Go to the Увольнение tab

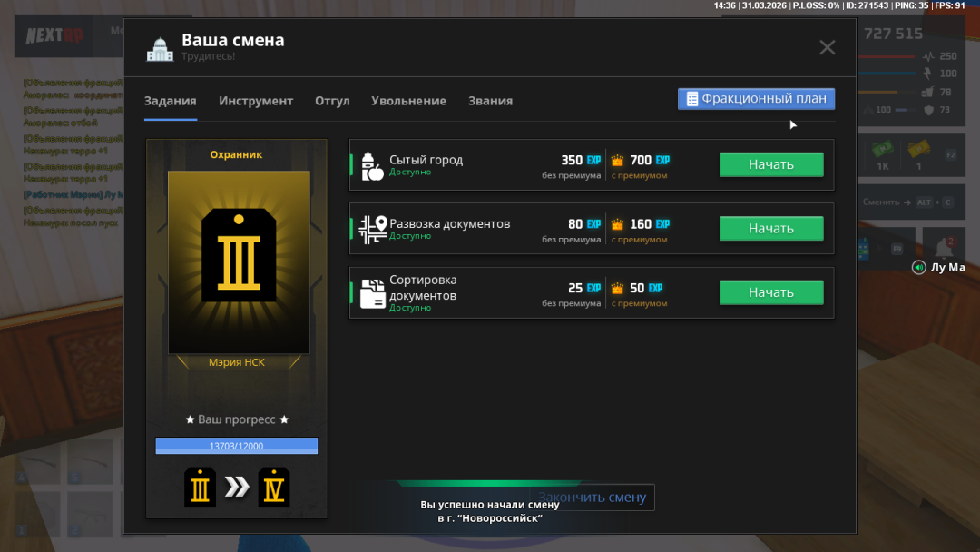(408, 101)
